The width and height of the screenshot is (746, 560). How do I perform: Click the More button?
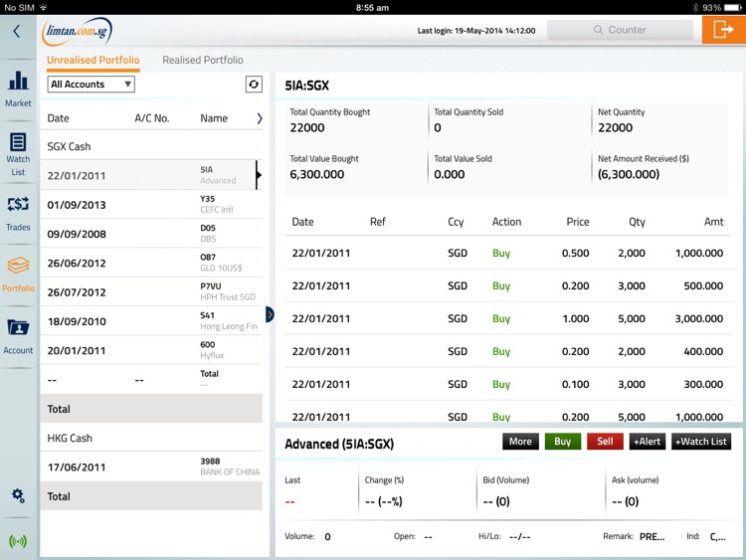click(x=520, y=442)
